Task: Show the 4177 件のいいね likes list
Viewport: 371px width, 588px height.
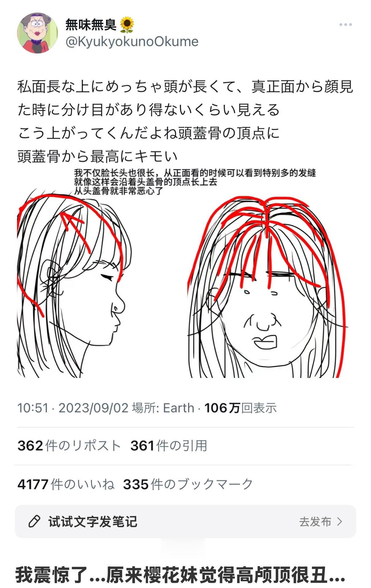Action: pyautogui.click(x=66, y=484)
